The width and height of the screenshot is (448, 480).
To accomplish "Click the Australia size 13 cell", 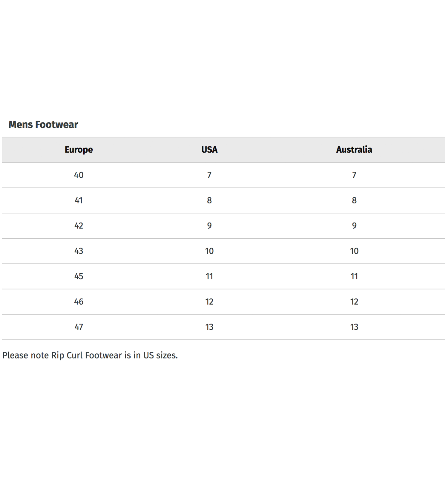I will [x=354, y=327].
